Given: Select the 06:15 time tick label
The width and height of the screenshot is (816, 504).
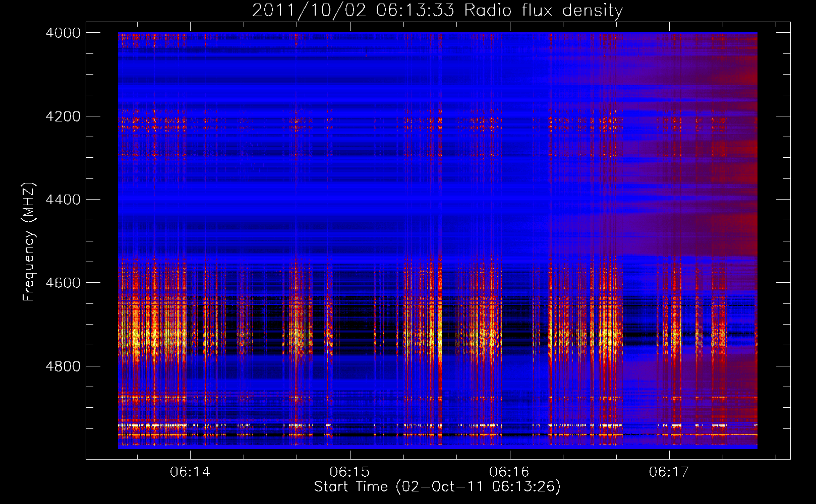Looking at the screenshot, I should (x=349, y=472).
